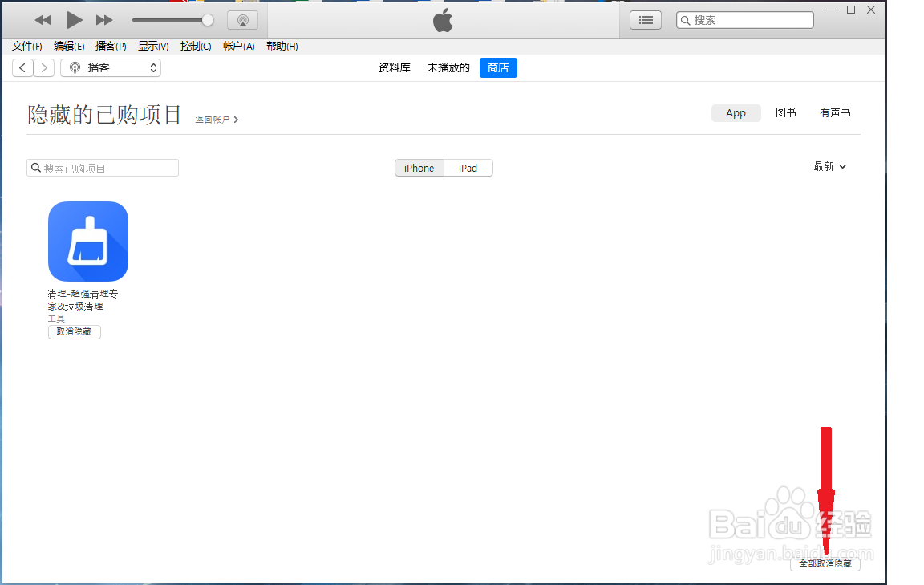Click the 搜索已购项目 search box
The height and width of the screenshot is (585, 924).
(x=103, y=168)
